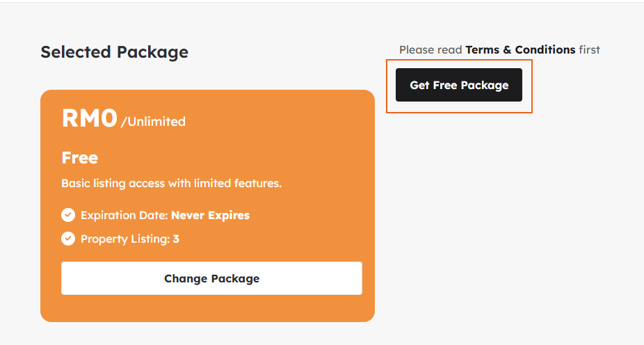Image resolution: width=644 pixels, height=345 pixels.
Task: Click the checkmark icon beside Expiration Date
Action: click(68, 215)
